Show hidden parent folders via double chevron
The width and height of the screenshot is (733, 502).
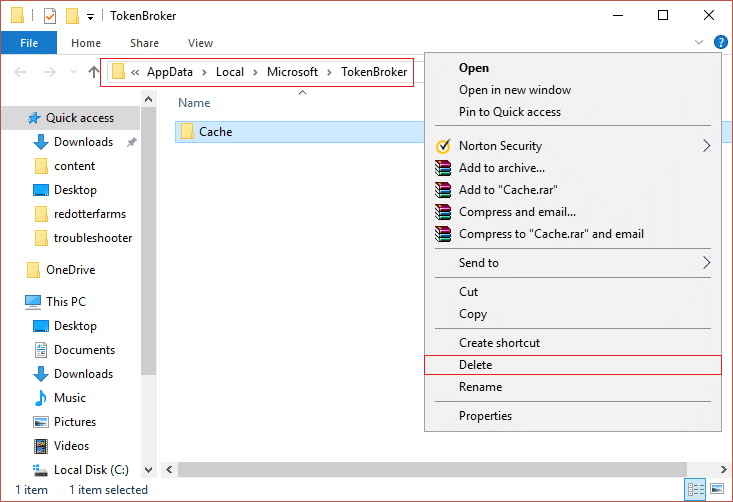coord(135,72)
